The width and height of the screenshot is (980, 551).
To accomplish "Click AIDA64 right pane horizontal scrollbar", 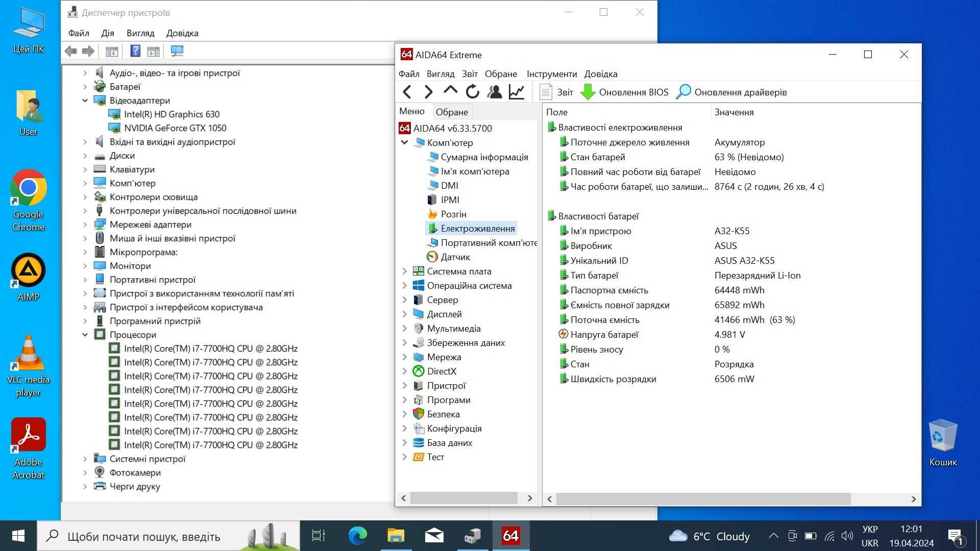I will [703, 498].
